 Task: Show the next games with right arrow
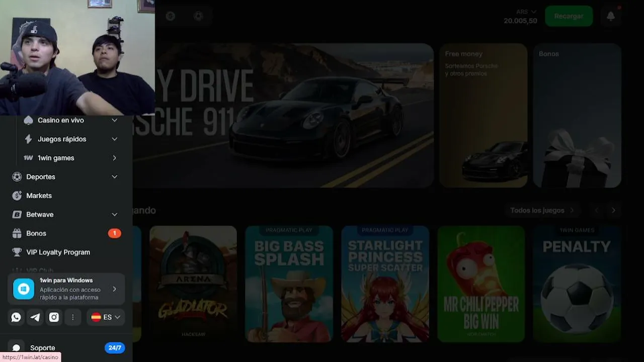[x=613, y=210]
